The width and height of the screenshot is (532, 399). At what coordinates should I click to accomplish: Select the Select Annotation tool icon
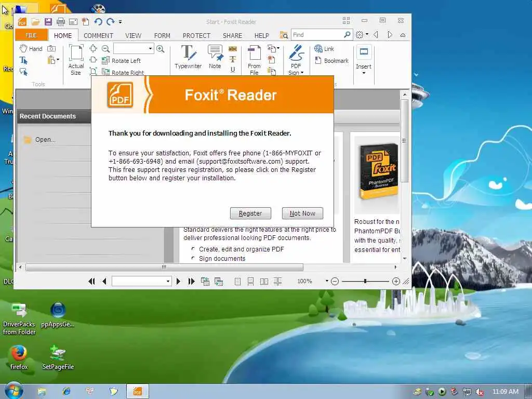23,72
